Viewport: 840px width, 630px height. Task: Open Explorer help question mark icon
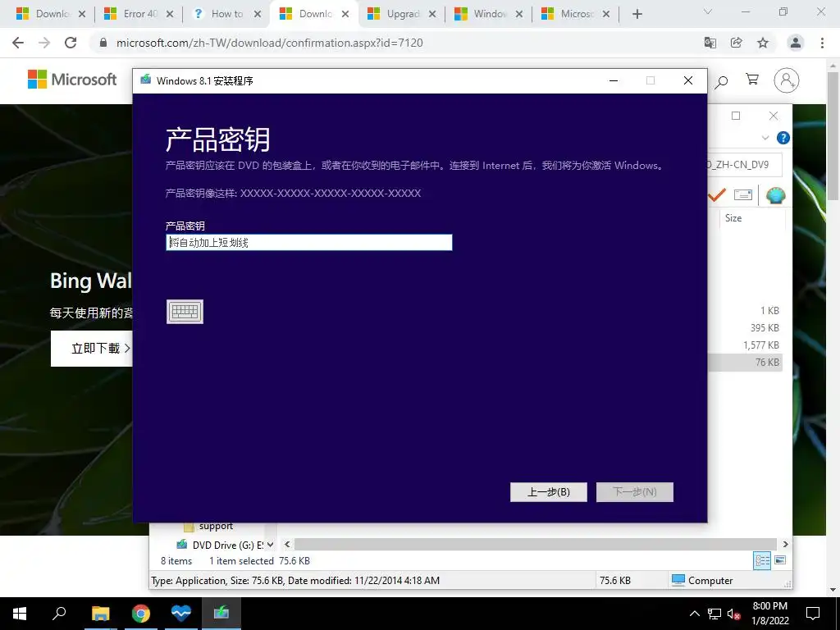coord(783,138)
